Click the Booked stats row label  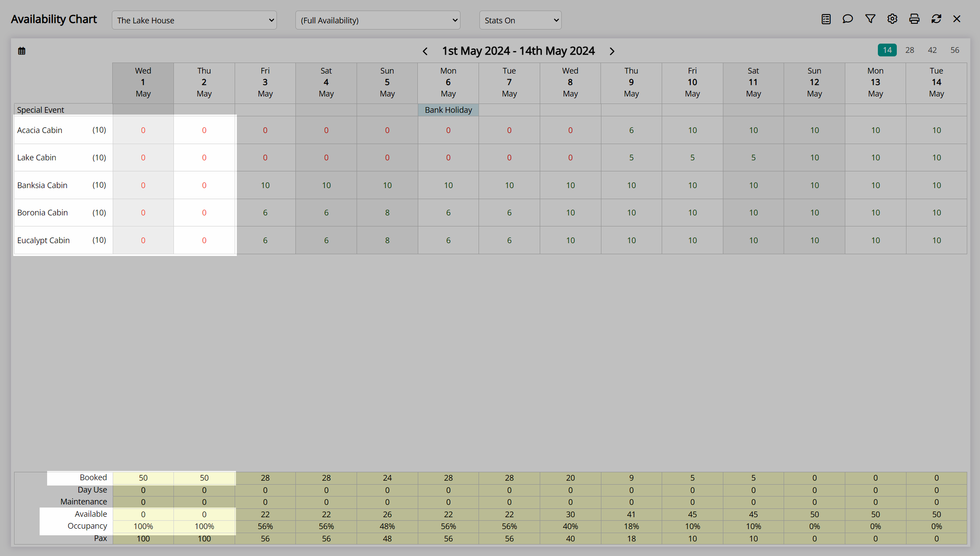(x=93, y=477)
